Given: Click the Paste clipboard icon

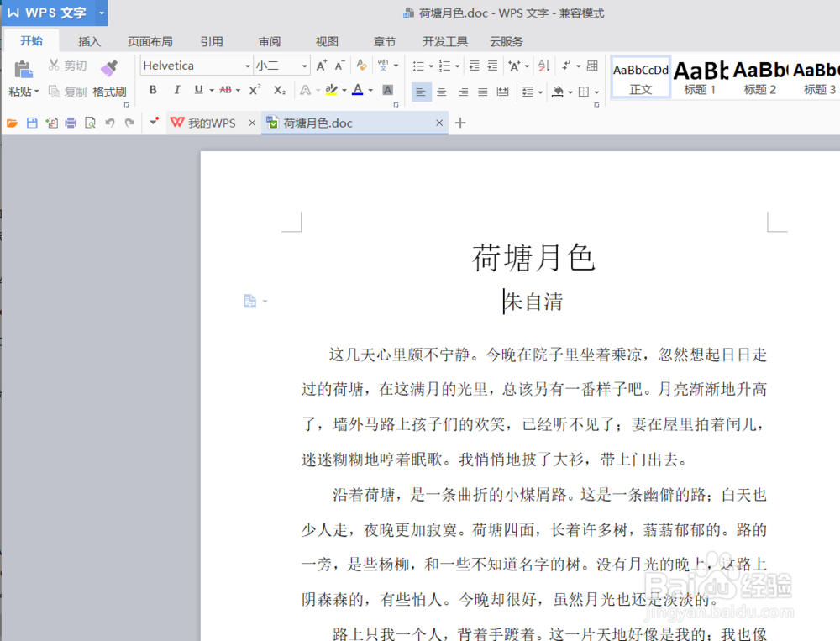Looking at the screenshot, I should 23,69.
